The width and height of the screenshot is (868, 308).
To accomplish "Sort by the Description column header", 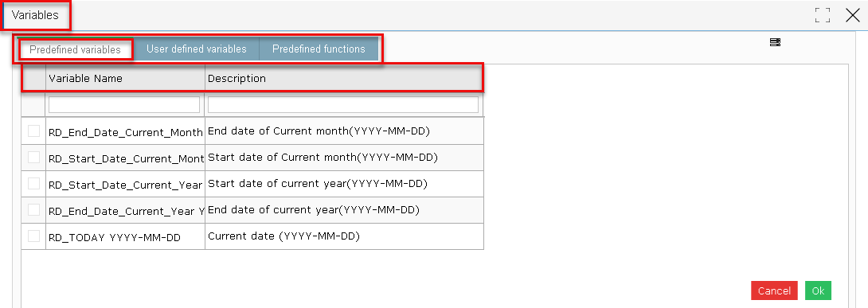I will click(344, 79).
